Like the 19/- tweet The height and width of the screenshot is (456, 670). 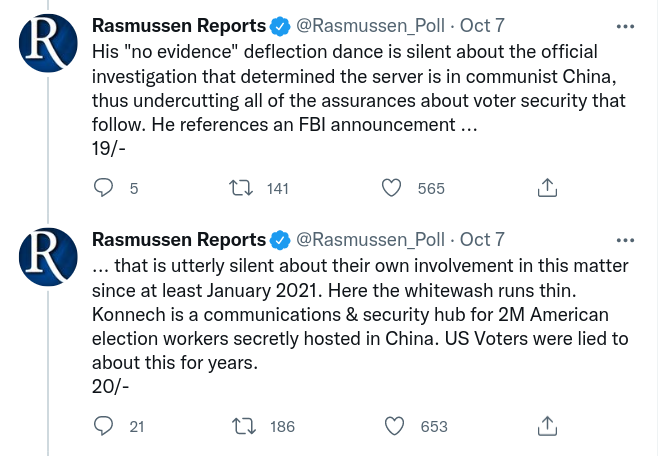(393, 188)
